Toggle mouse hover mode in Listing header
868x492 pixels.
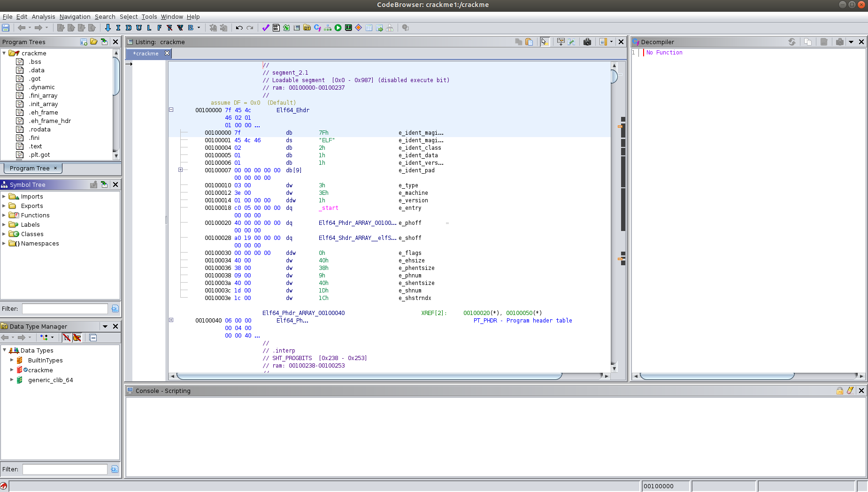click(x=545, y=42)
